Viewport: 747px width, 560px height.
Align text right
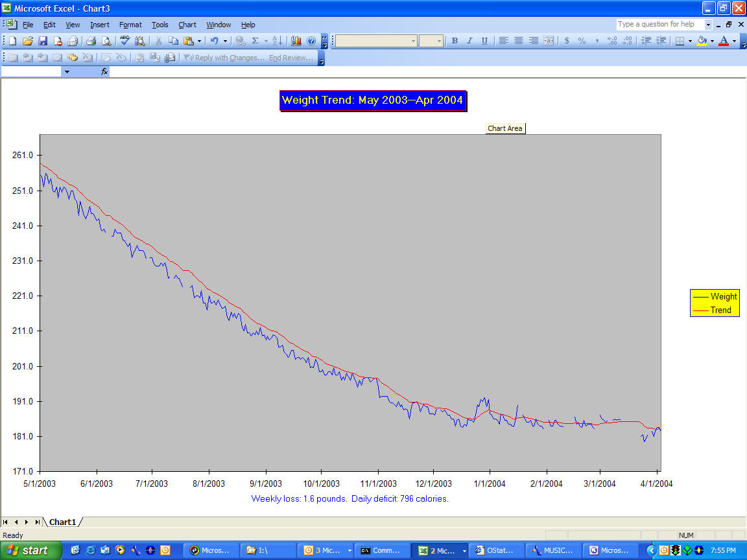534,41
